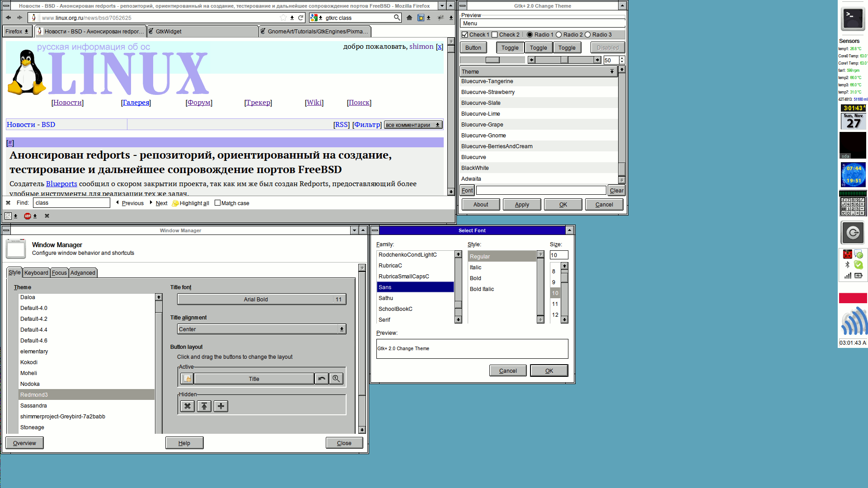Switch to the GnomeArt Tutorials tab

pos(315,32)
